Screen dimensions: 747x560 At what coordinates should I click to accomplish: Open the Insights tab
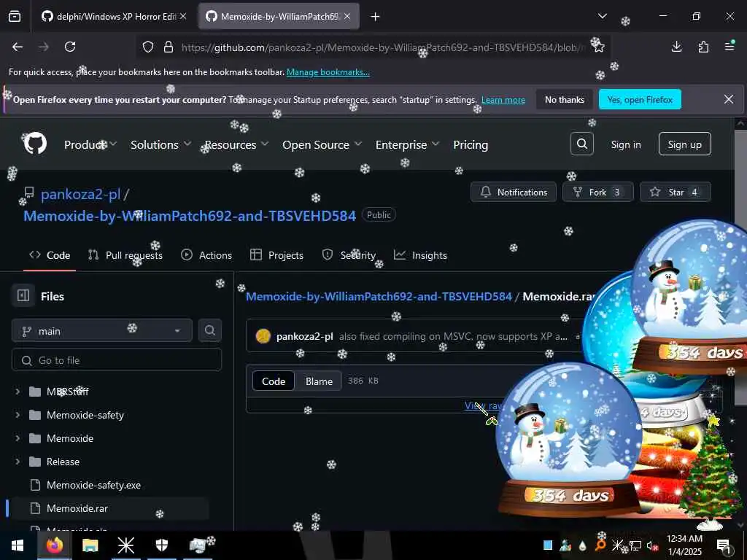click(420, 255)
